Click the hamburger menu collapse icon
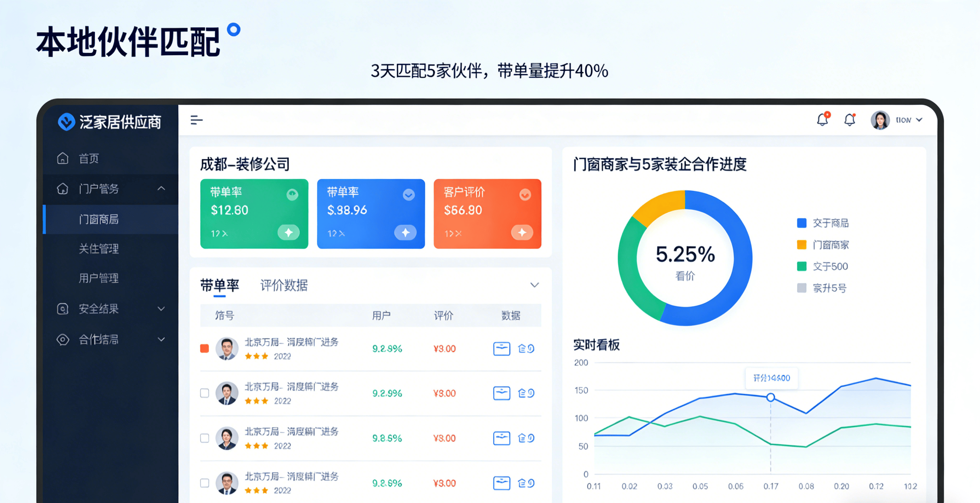980x503 pixels. [196, 120]
